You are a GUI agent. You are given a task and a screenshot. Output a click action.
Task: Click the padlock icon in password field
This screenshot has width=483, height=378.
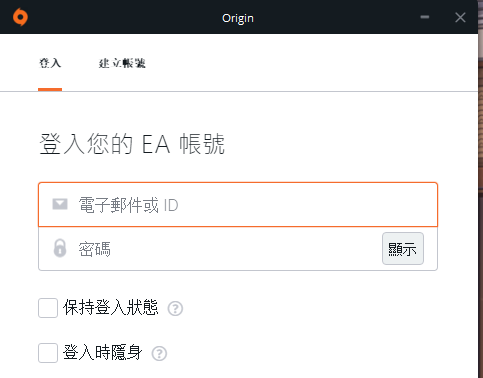[x=60, y=248]
